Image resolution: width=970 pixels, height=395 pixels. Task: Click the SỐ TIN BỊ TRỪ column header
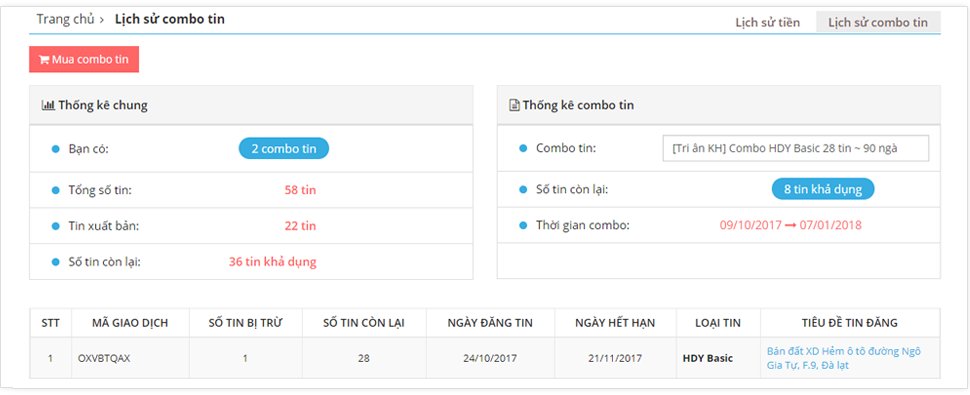coord(245,323)
